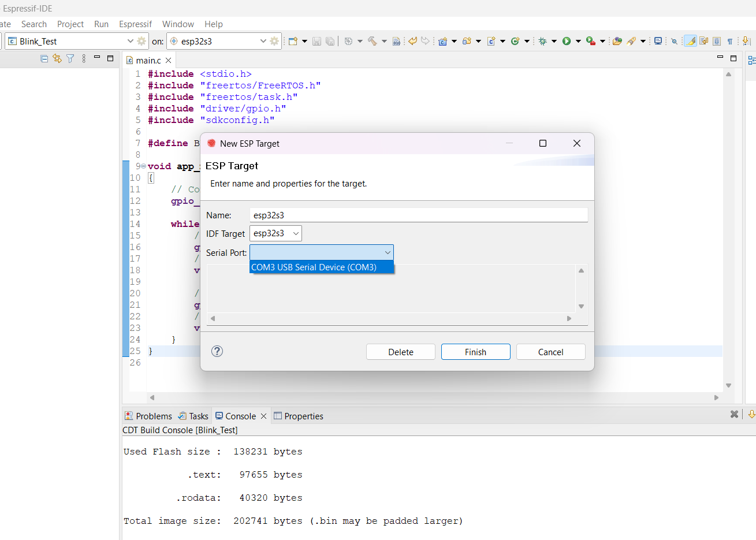
Task: Open the Window menu
Action: tap(178, 24)
